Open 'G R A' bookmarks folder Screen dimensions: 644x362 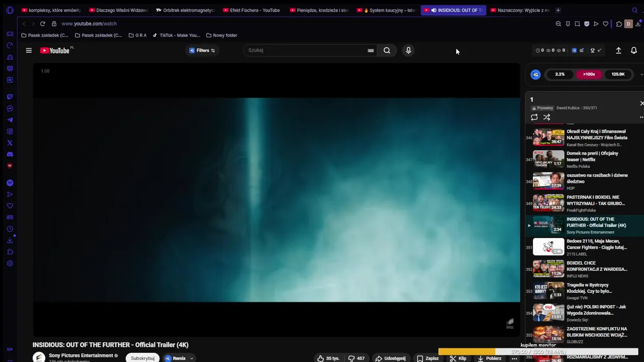[x=137, y=35]
